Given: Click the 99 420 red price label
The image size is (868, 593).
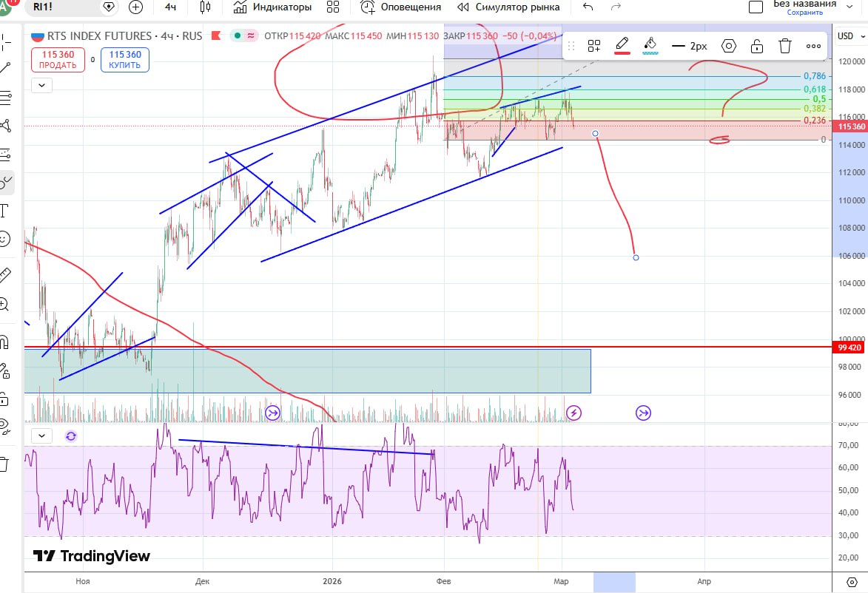Looking at the screenshot, I should tap(850, 348).
